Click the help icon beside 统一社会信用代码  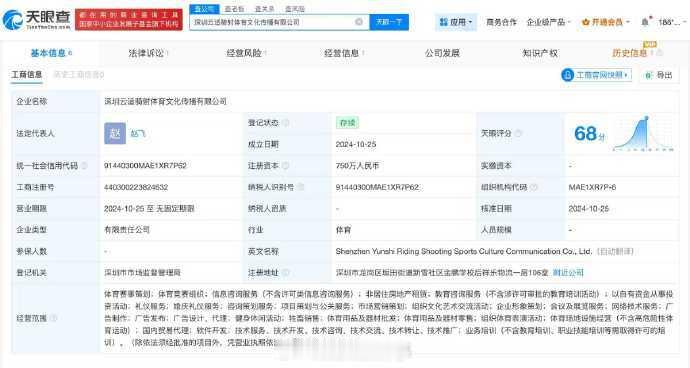click(x=84, y=166)
